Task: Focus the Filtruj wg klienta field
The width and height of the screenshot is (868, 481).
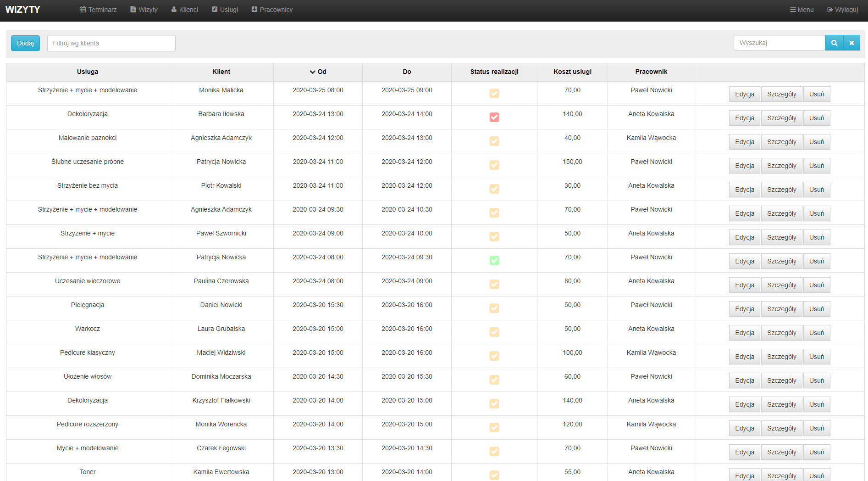Action: (x=111, y=43)
